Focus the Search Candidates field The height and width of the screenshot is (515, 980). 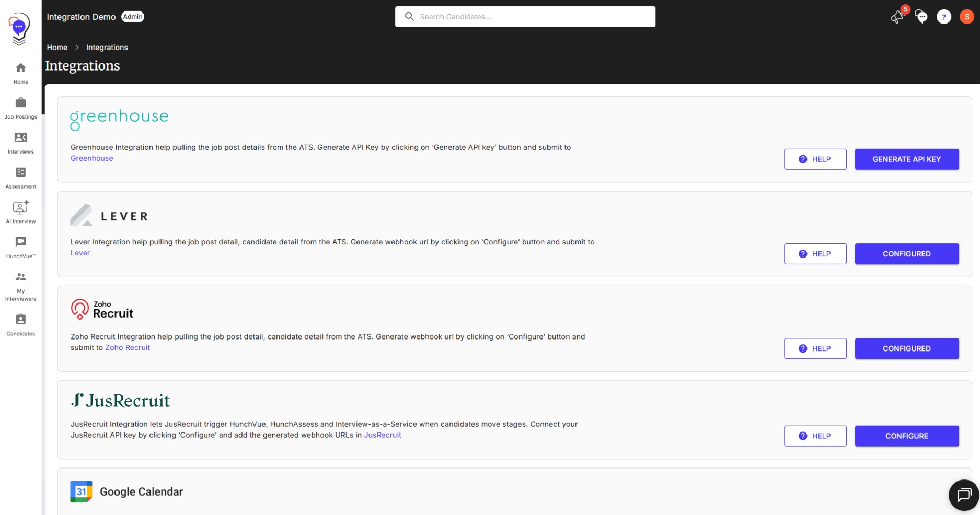coord(525,17)
